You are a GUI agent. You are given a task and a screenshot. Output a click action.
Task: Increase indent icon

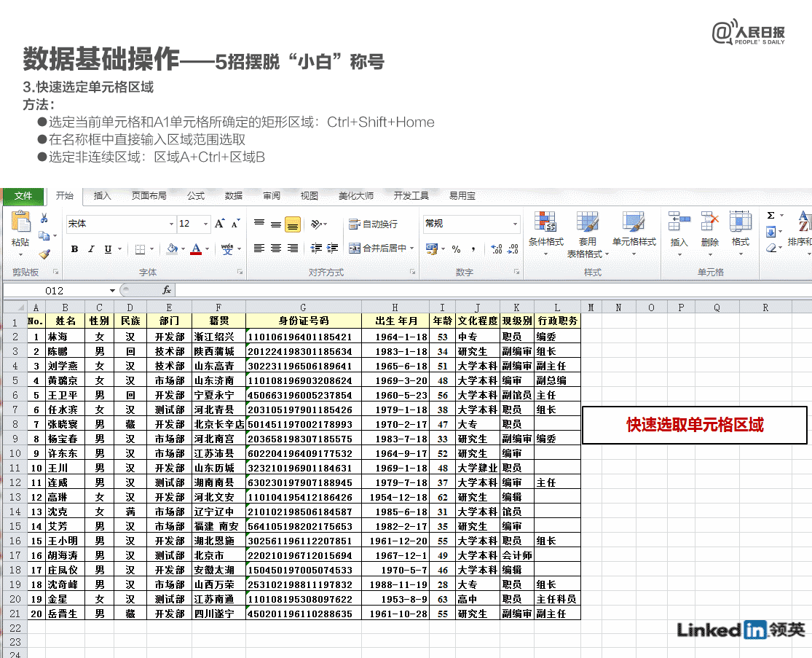coord(333,248)
